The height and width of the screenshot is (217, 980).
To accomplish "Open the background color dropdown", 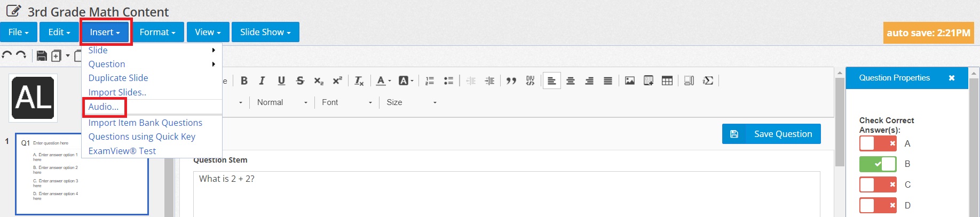I will click(x=406, y=81).
